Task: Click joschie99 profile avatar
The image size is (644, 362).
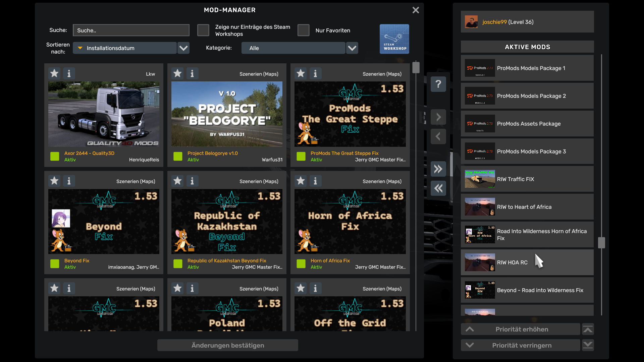Action: pyautogui.click(x=471, y=22)
